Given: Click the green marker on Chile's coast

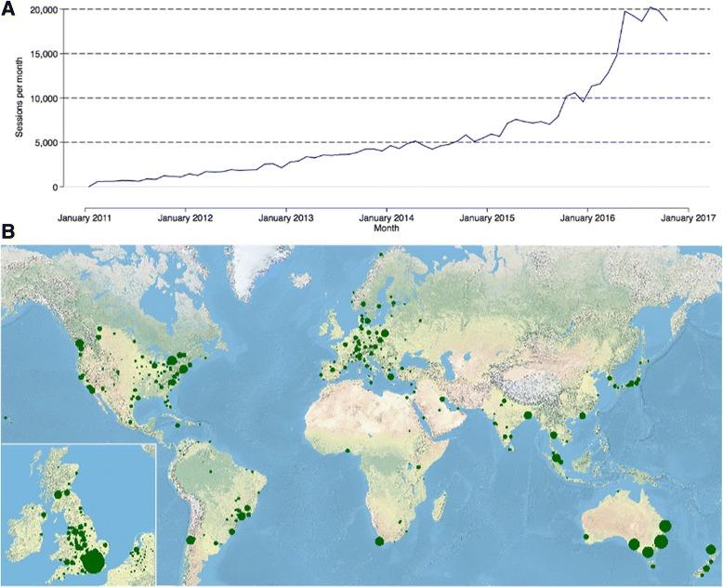Looking at the screenshot, I should [x=191, y=540].
